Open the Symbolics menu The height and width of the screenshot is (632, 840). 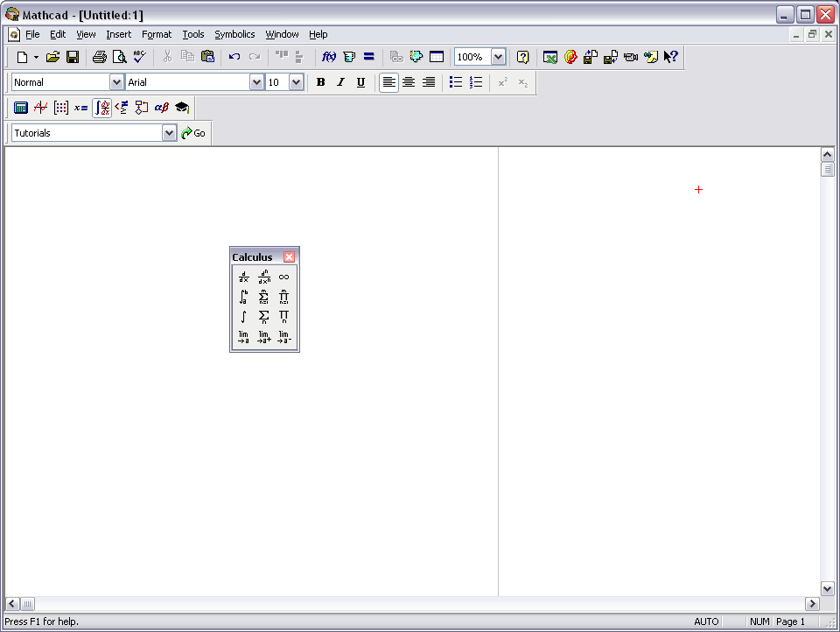tap(234, 34)
